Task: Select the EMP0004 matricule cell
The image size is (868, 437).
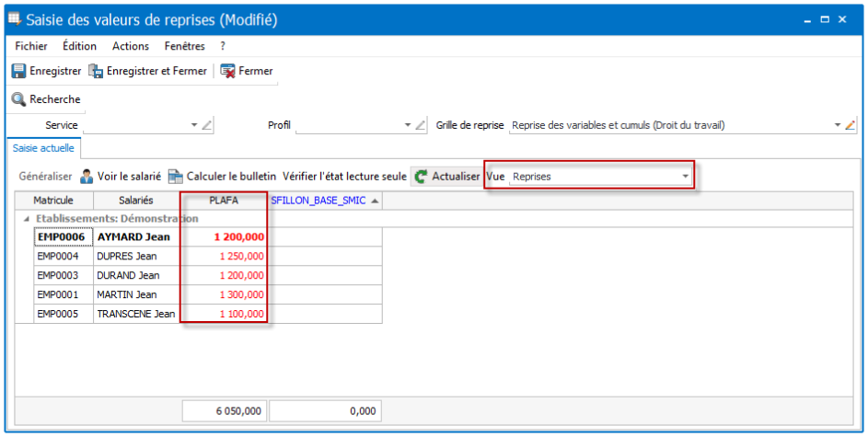Action: click(64, 257)
